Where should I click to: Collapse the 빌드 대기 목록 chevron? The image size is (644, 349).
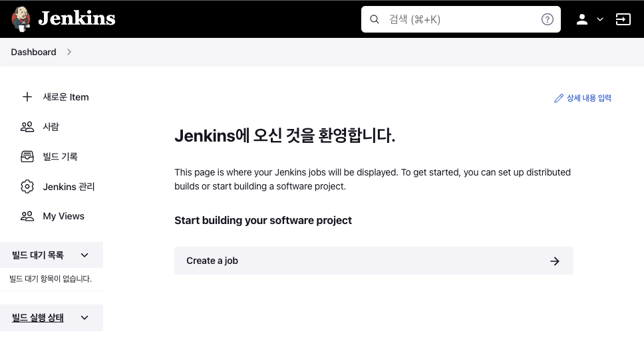pyautogui.click(x=84, y=255)
